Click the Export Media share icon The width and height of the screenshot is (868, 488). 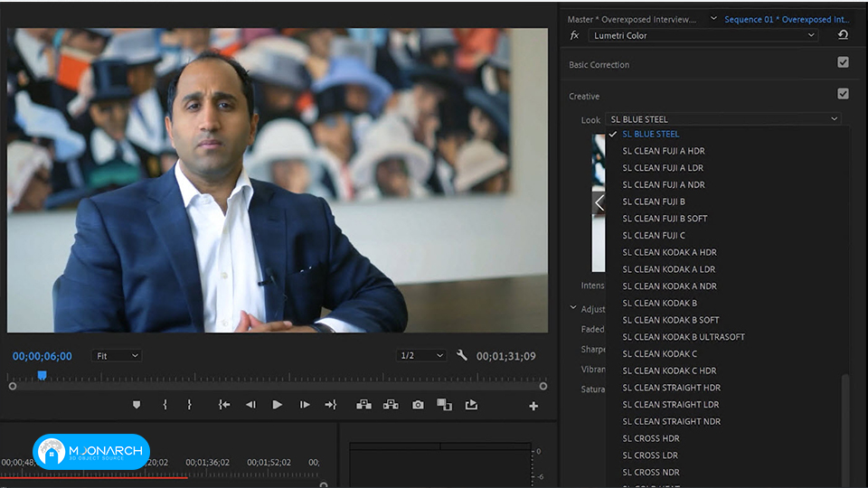pyautogui.click(x=471, y=405)
